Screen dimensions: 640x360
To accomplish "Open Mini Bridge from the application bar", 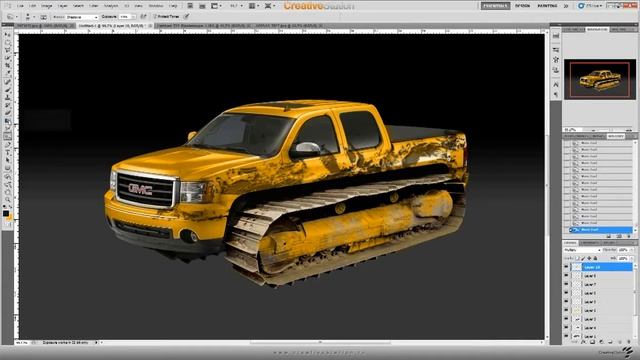I will [202, 6].
